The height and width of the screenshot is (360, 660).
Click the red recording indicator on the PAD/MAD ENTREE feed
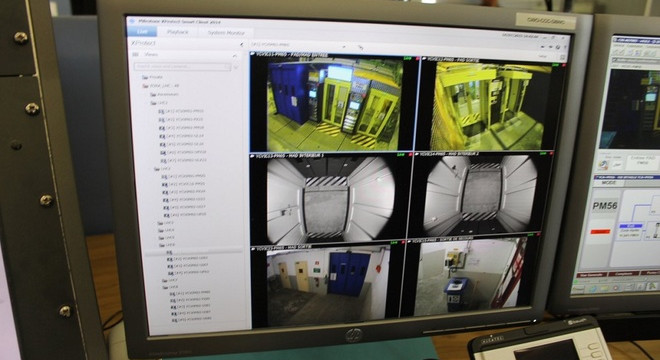[417, 59]
